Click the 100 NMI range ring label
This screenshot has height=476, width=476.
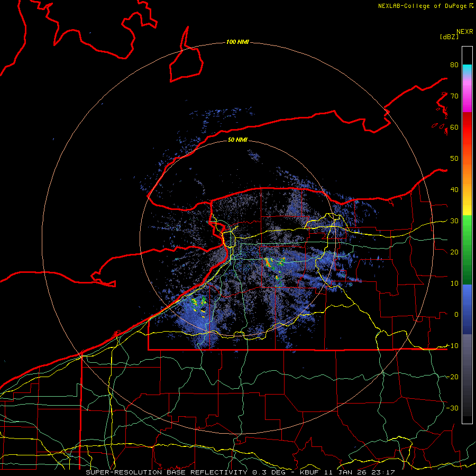click(x=237, y=42)
